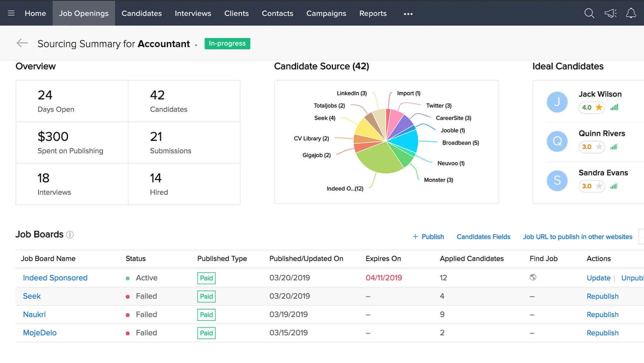Open the Candidates Fields link
644x363 pixels.
tap(483, 237)
